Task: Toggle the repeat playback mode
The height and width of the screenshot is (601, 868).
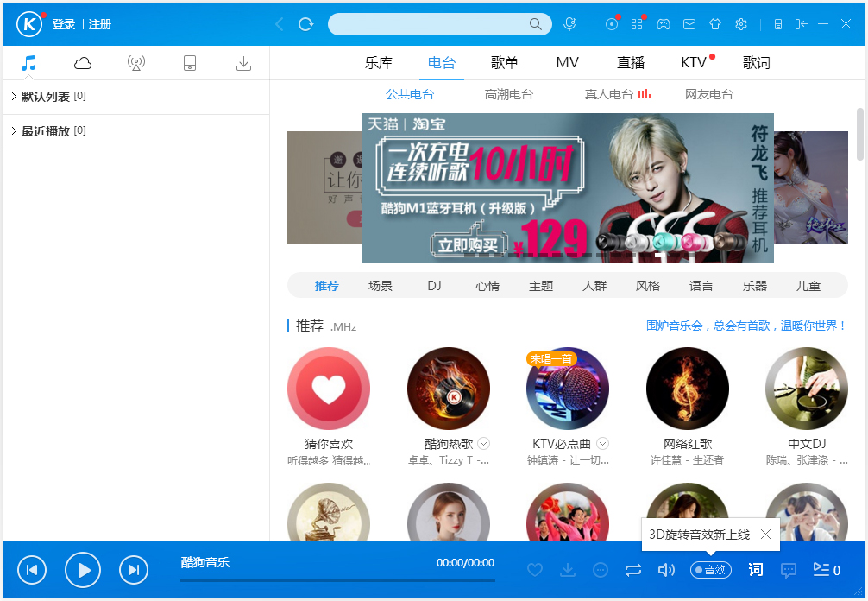Action: coord(633,569)
